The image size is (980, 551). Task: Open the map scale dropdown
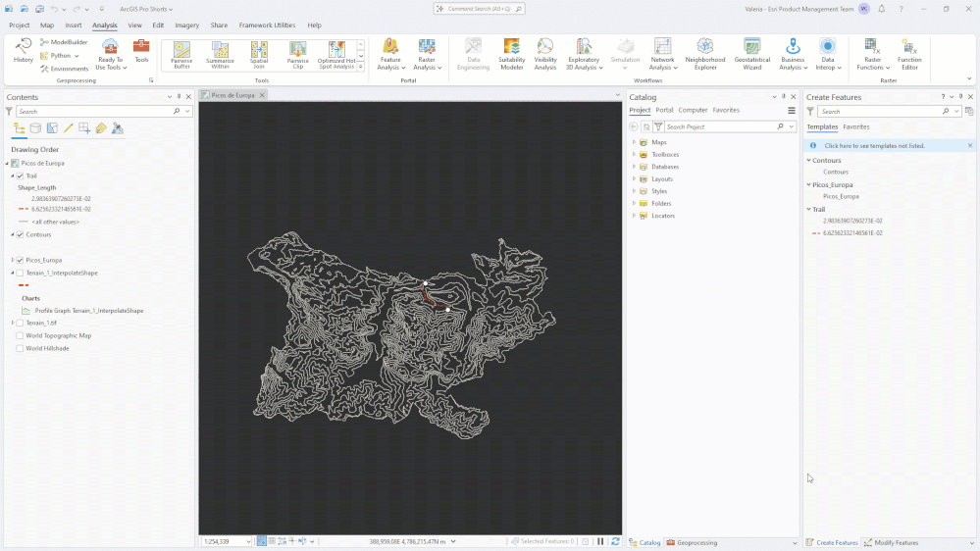click(248, 541)
